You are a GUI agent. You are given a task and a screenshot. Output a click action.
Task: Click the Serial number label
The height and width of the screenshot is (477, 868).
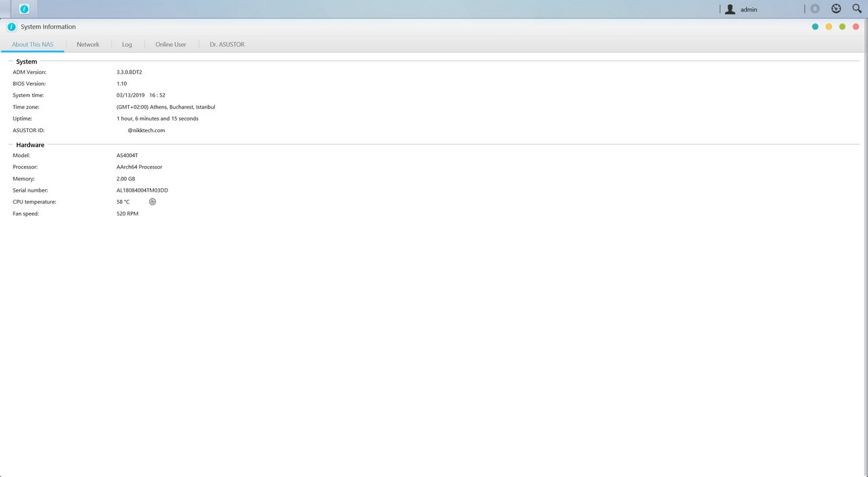pyautogui.click(x=31, y=190)
